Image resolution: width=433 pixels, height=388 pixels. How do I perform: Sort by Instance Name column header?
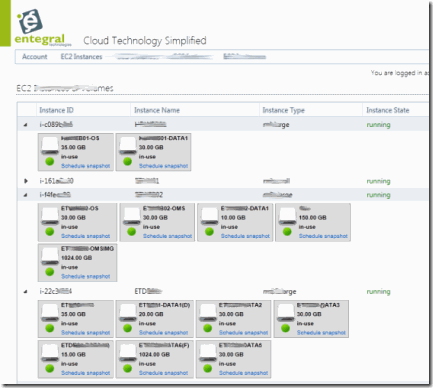(157, 110)
